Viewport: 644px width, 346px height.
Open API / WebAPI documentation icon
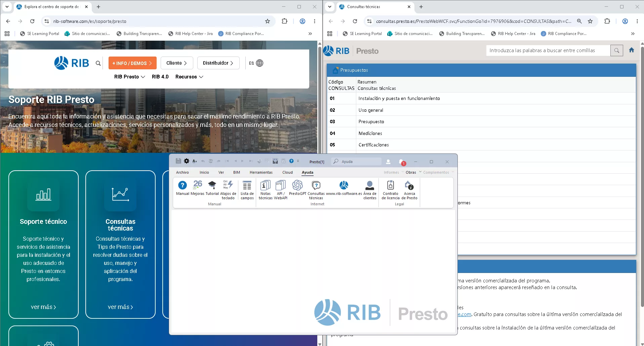(280, 190)
